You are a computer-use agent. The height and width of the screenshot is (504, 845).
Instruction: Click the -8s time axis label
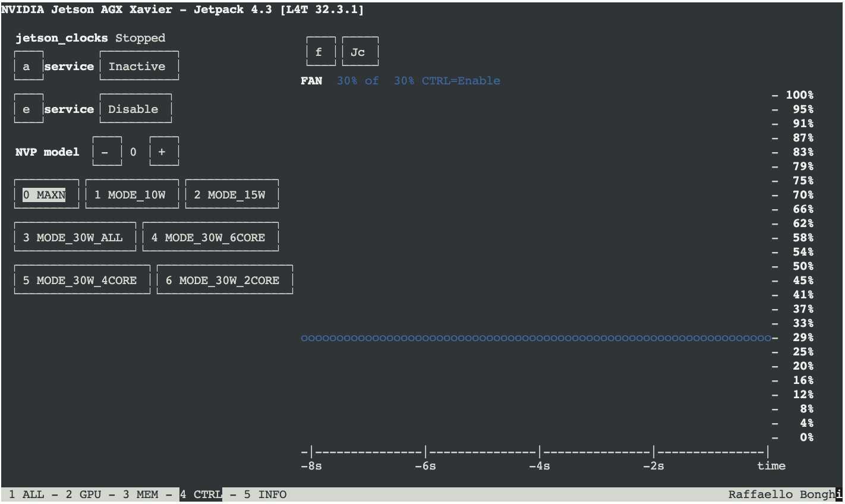(x=311, y=466)
